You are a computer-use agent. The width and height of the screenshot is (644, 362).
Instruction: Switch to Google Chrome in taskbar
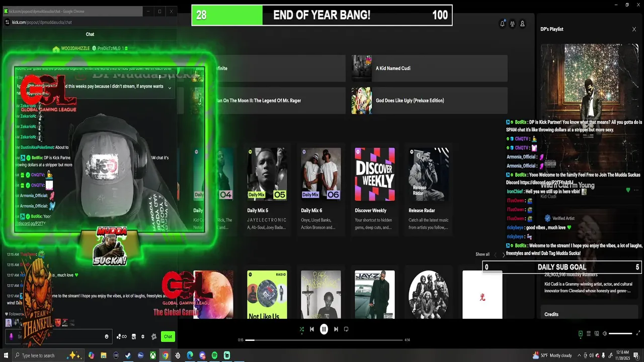pyautogui.click(x=165, y=355)
